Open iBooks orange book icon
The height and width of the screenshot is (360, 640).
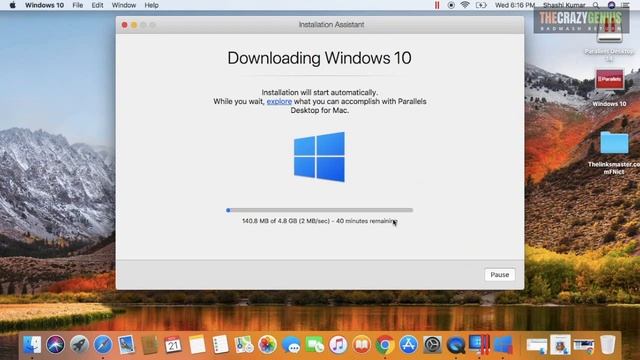click(362, 345)
